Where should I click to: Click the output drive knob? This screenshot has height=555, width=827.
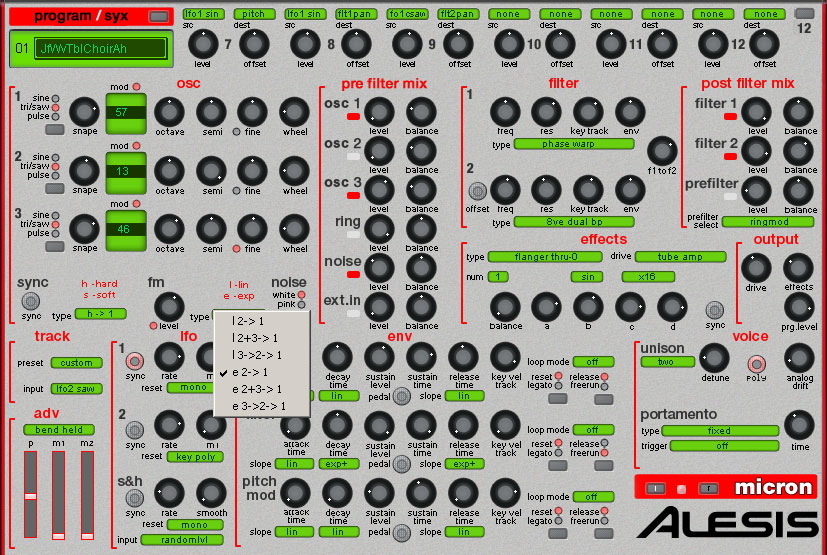[756, 268]
